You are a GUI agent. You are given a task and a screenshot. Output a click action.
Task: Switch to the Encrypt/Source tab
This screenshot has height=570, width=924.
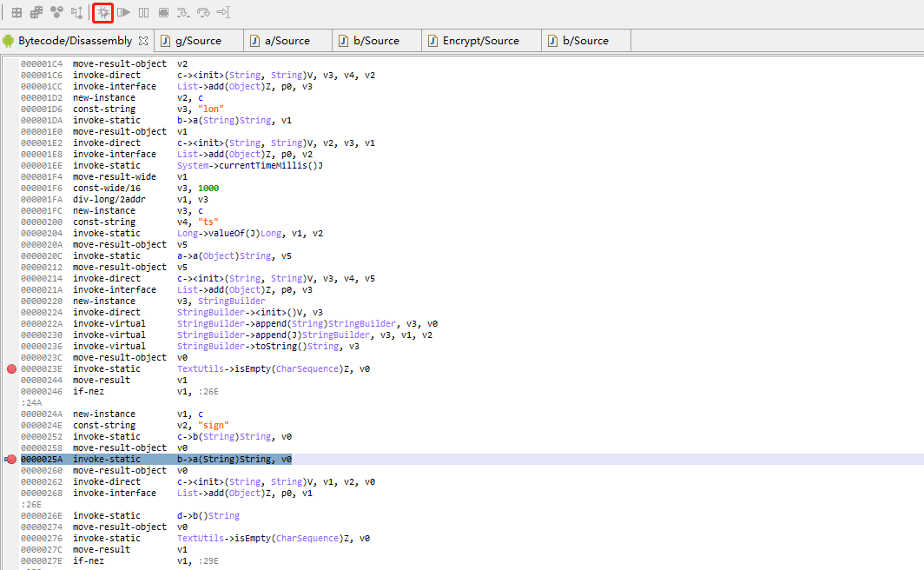click(x=480, y=41)
